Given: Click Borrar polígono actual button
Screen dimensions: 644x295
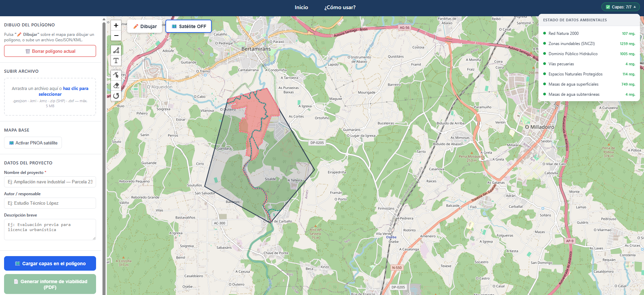Looking at the screenshot, I should 50,51.
